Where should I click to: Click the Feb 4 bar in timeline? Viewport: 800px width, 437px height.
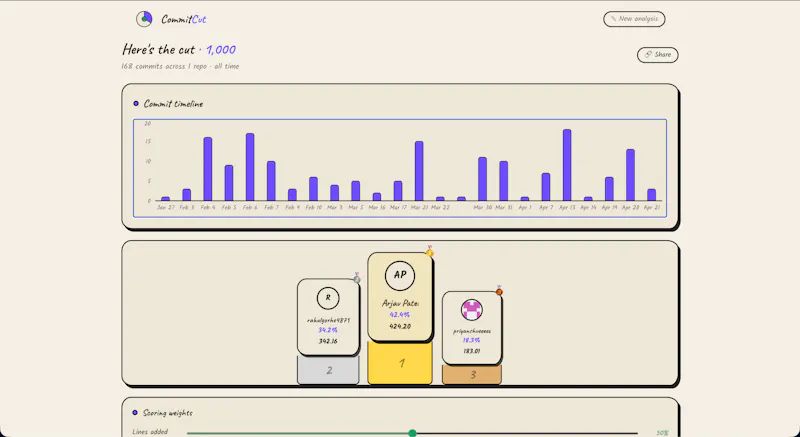coord(208,169)
